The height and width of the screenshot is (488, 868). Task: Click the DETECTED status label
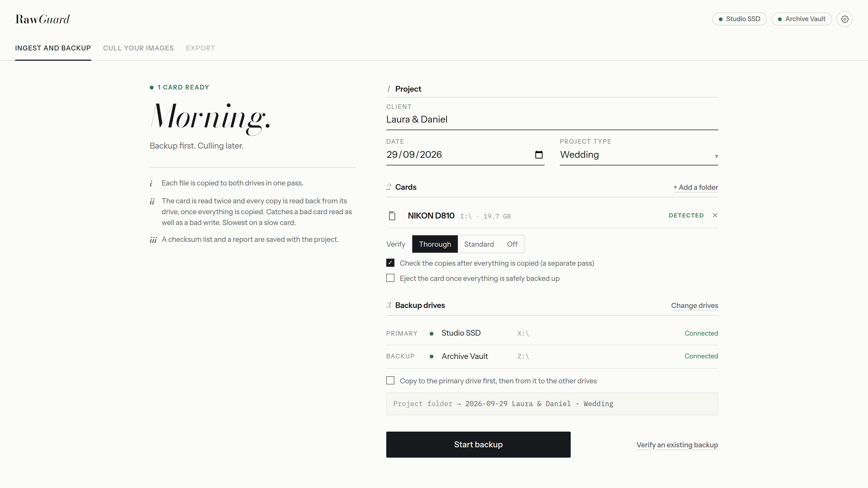(x=686, y=215)
